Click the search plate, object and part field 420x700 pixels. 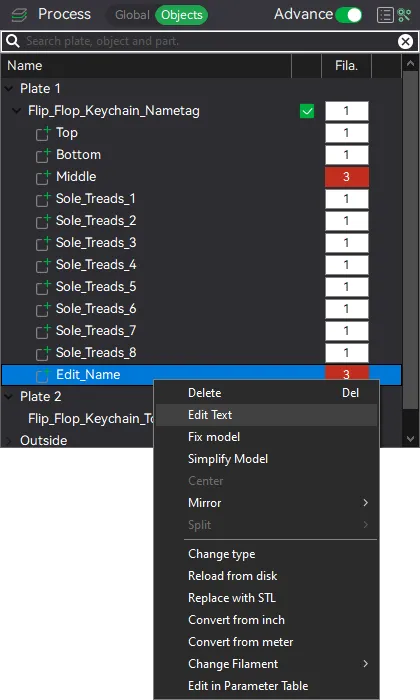[x=203, y=42]
